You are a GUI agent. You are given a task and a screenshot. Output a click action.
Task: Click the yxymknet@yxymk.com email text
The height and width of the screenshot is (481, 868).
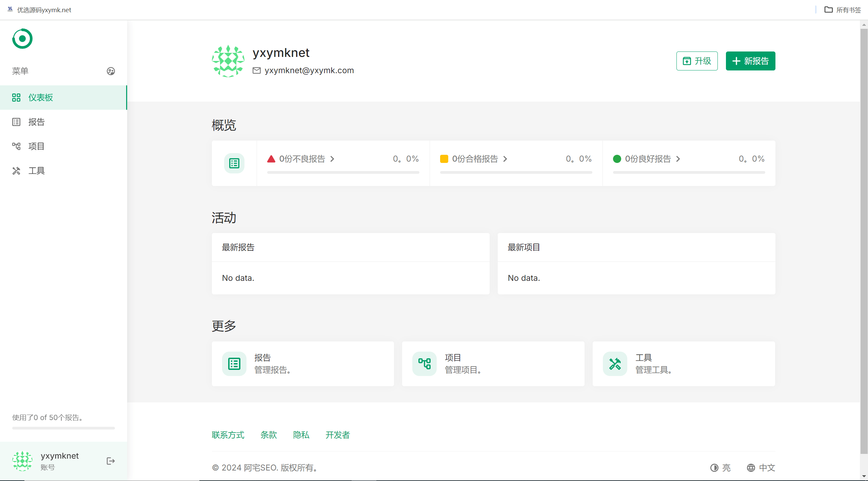pos(309,70)
